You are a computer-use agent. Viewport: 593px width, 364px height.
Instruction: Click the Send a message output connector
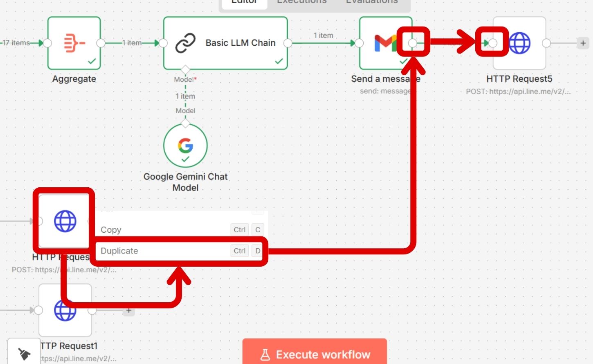tap(413, 43)
